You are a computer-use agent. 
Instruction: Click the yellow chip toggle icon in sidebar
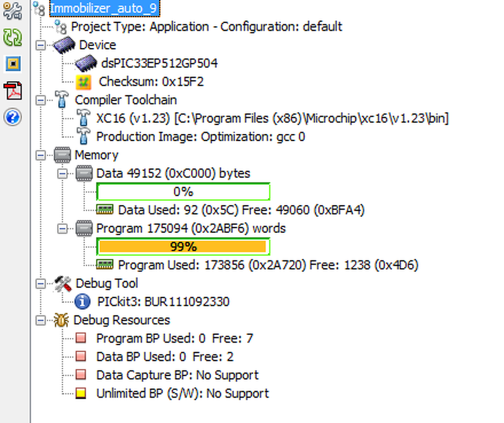[x=13, y=64]
